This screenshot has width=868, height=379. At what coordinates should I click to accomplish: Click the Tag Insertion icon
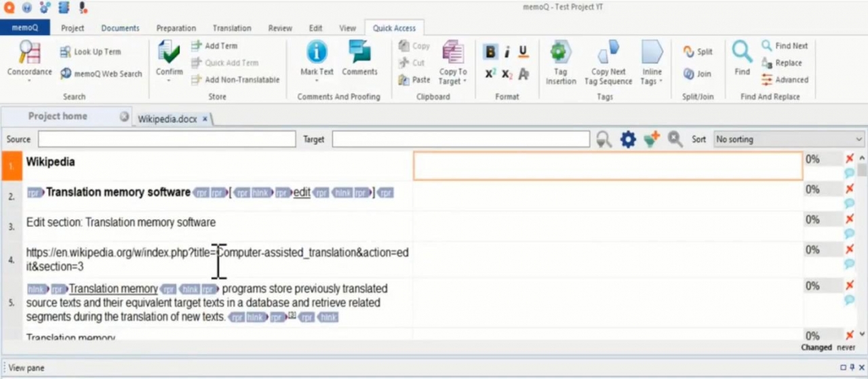[x=560, y=53]
